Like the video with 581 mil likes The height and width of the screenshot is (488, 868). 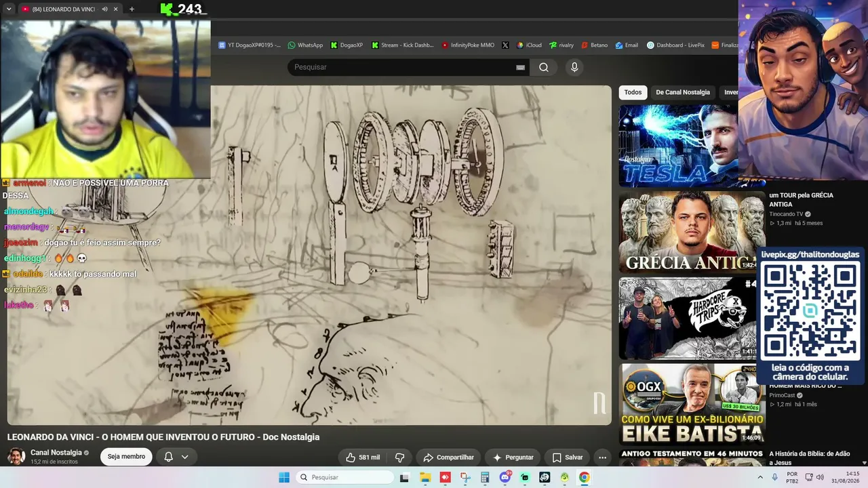(x=363, y=457)
